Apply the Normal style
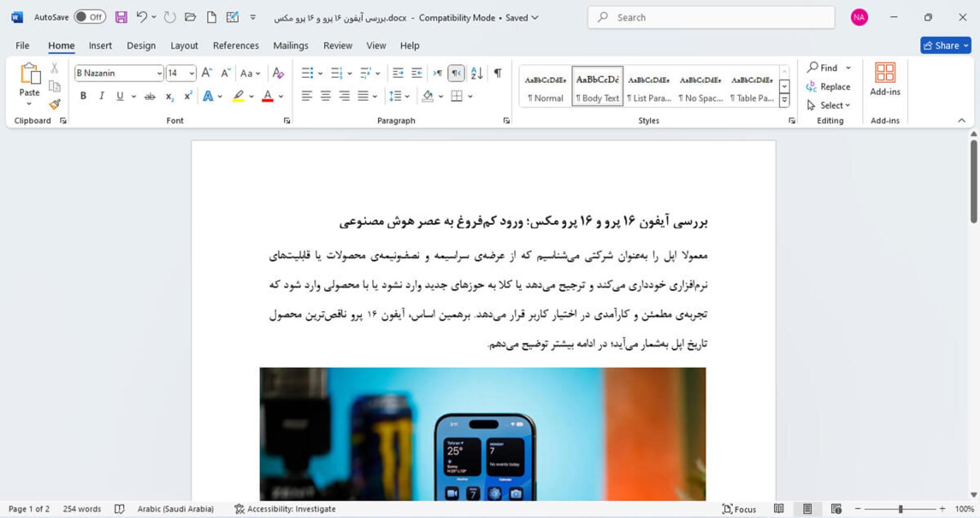This screenshot has height=518, width=980. pyautogui.click(x=545, y=86)
